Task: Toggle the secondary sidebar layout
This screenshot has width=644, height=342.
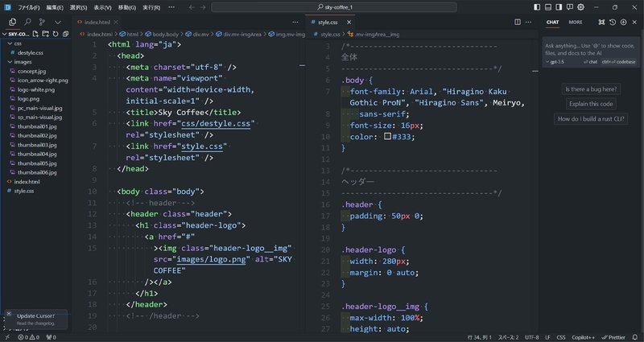Action: pos(559,7)
